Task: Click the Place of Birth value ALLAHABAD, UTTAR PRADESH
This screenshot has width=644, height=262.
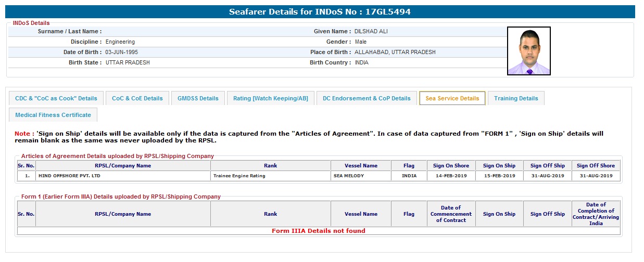Action: pyautogui.click(x=395, y=52)
